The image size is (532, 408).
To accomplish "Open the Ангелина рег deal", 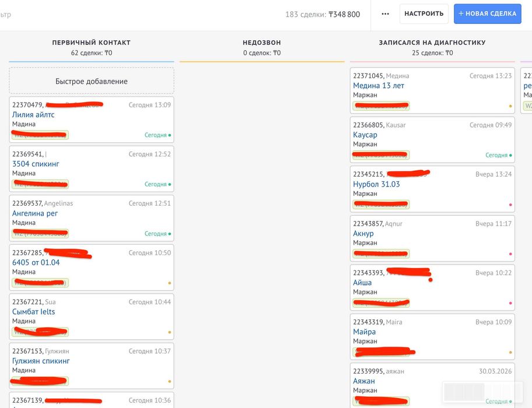I will pyautogui.click(x=35, y=213).
